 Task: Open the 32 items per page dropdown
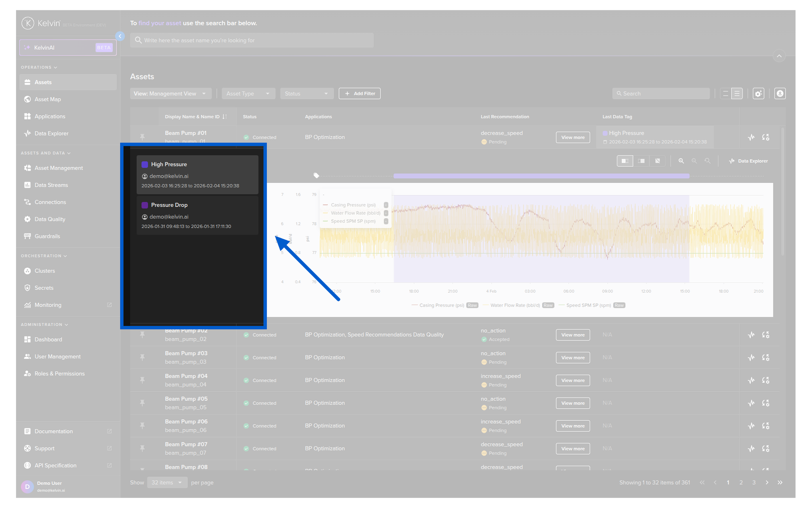(167, 483)
